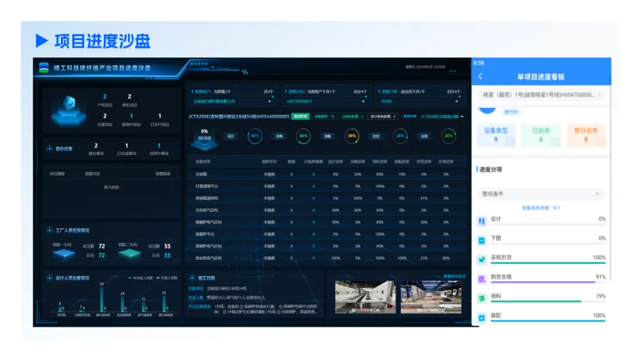The width and height of the screenshot is (644, 362).
Task: Click the 39% assembly progress ring
Action: click(352, 136)
